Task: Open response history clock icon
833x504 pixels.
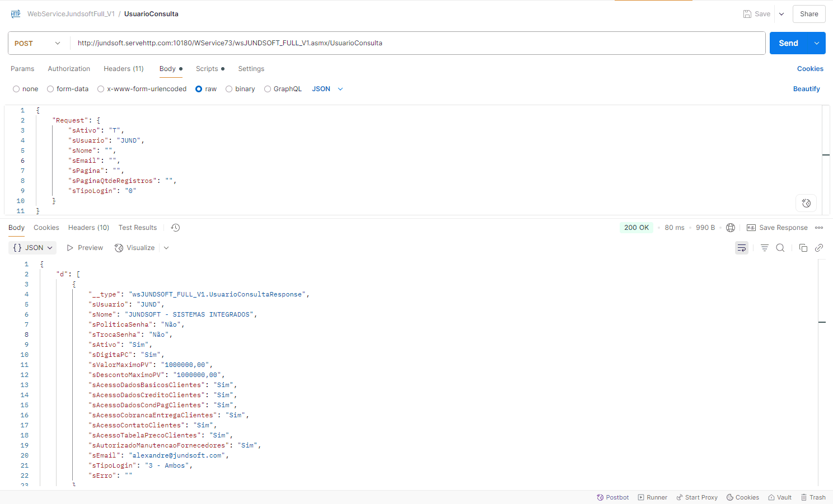Action: coord(175,228)
